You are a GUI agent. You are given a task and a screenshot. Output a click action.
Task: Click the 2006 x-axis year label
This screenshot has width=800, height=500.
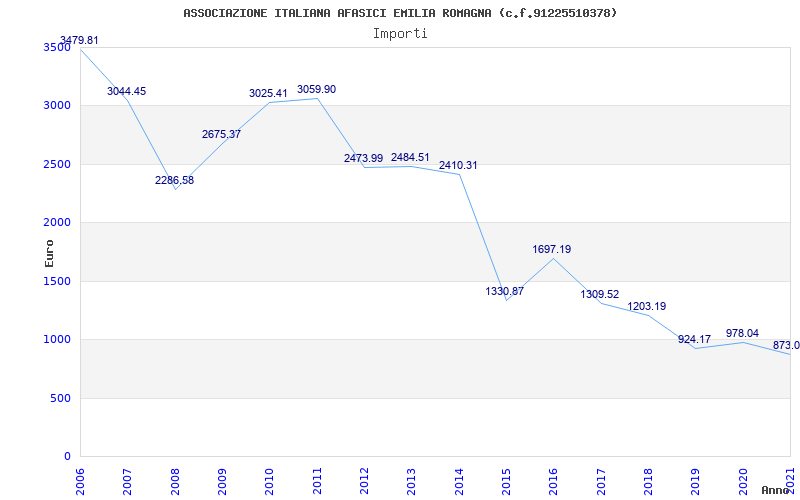click(x=80, y=481)
